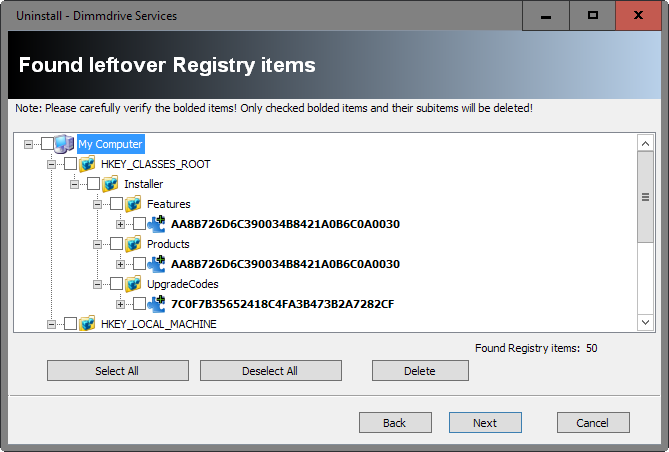Collapse the UpgradeCodes tree node
Screen dimensions: 669x452
[98, 284]
